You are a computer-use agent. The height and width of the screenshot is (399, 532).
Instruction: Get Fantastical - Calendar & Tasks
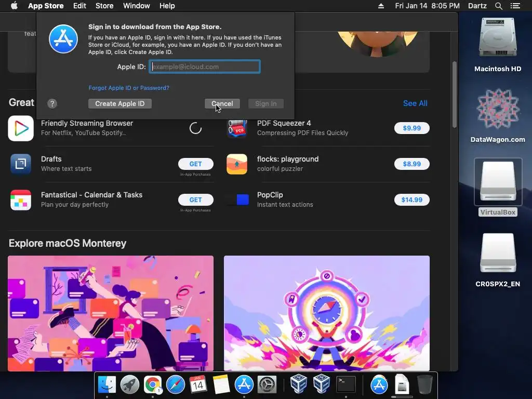pos(196,200)
